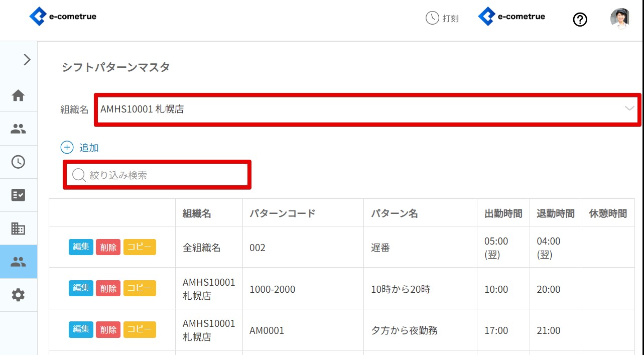Click 編集 for the 遅番 pattern
The image size is (644, 355).
point(81,247)
